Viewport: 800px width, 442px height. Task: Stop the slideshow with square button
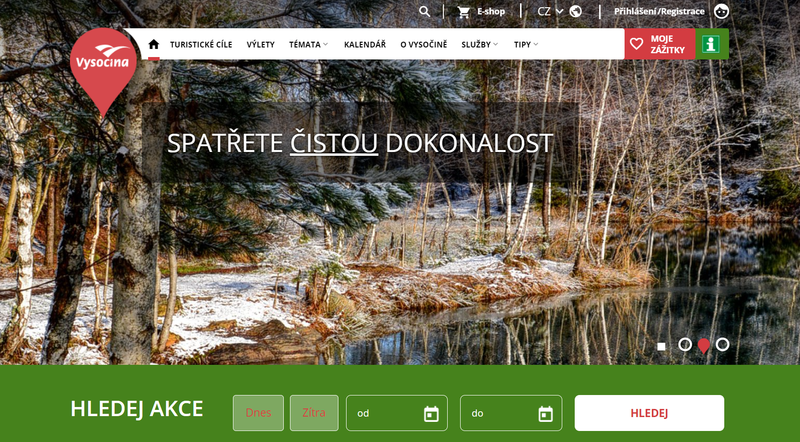[661, 345]
